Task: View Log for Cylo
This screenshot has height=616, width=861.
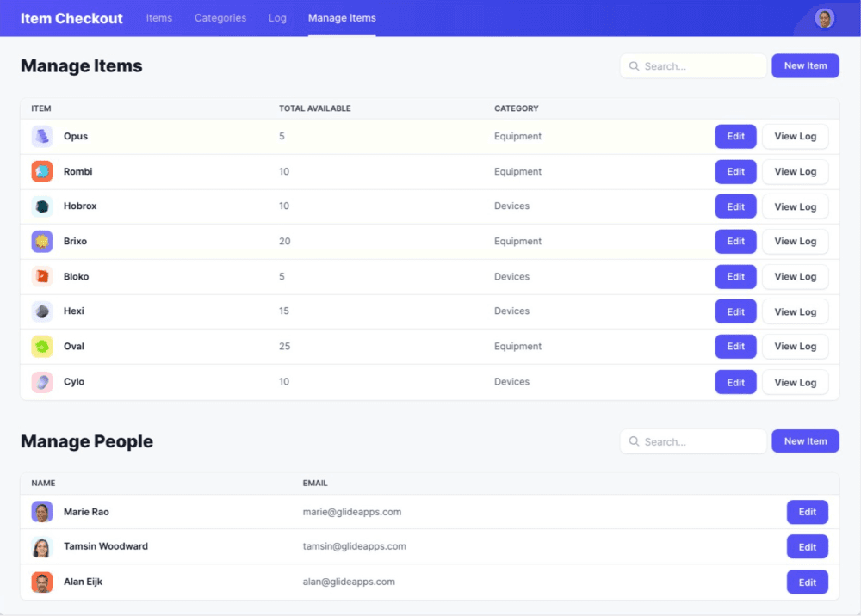Action: (x=795, y=382)
